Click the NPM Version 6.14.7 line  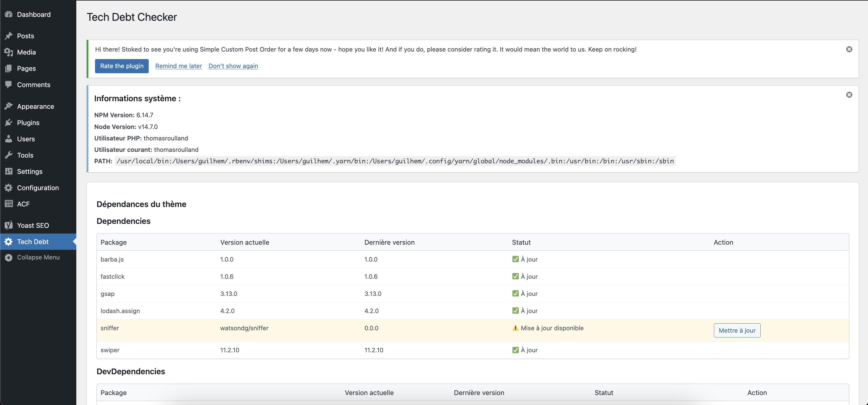pos(124,115)
